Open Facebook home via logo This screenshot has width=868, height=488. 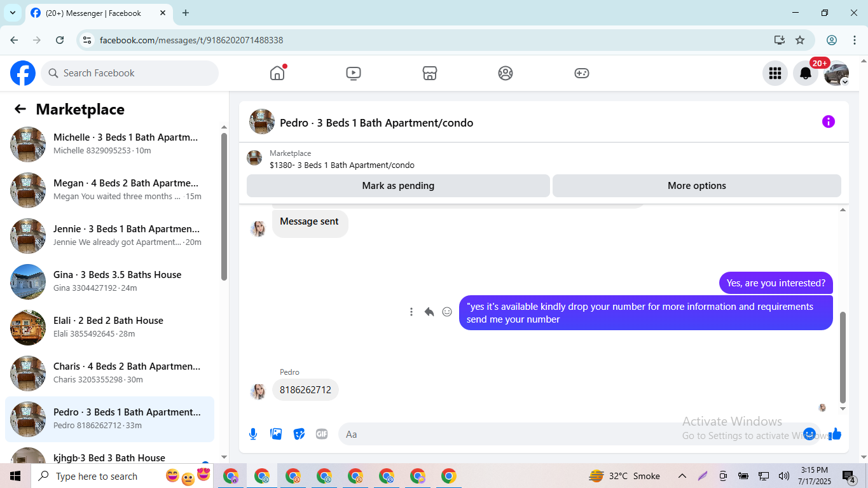tap(23, 73)
